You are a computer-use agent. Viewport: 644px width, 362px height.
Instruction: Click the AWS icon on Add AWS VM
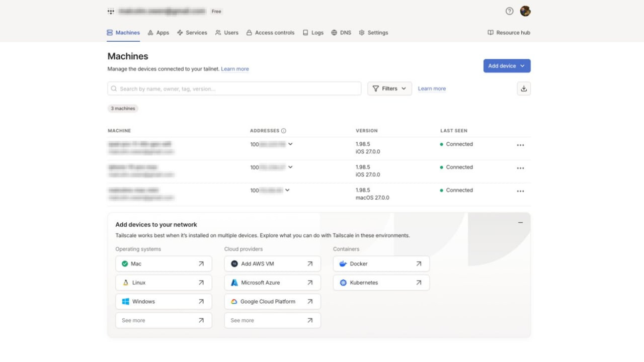click(x=234, y=263)
